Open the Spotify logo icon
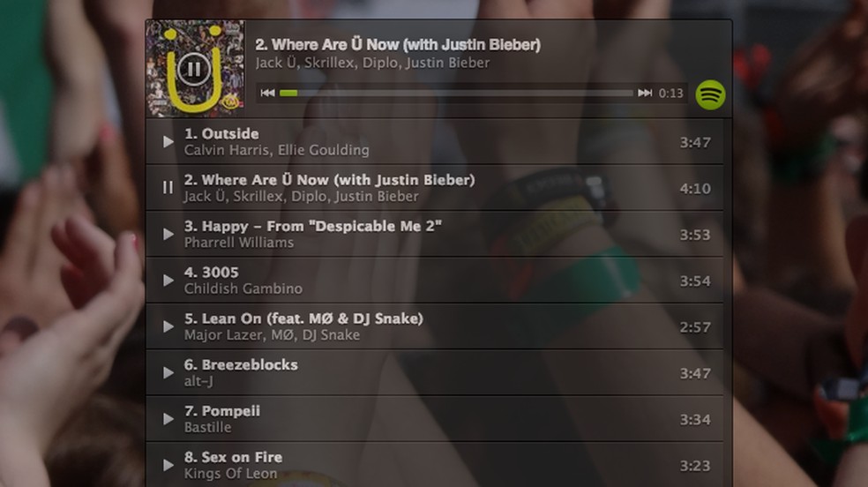 pos(710,94)
